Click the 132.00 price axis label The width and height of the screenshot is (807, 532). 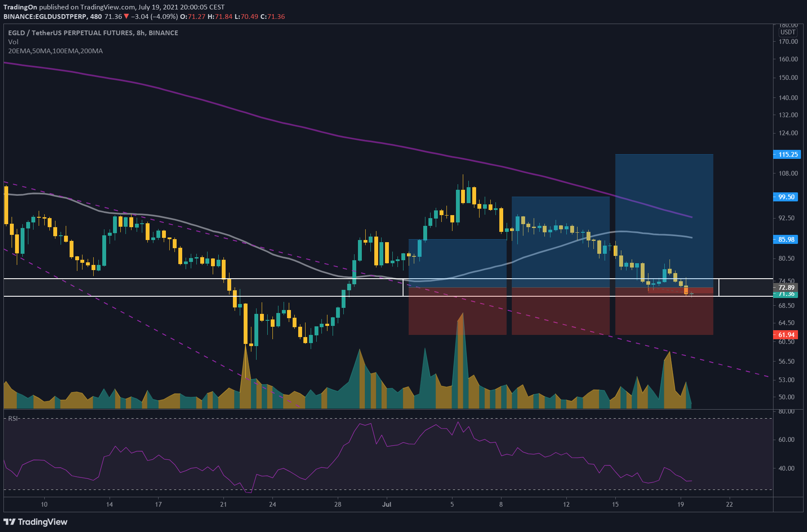[x=788, y=115]
